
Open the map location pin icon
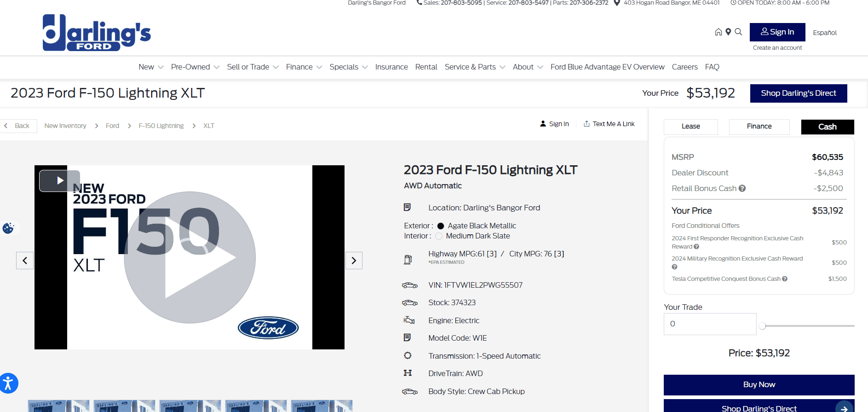coord(728,32)
